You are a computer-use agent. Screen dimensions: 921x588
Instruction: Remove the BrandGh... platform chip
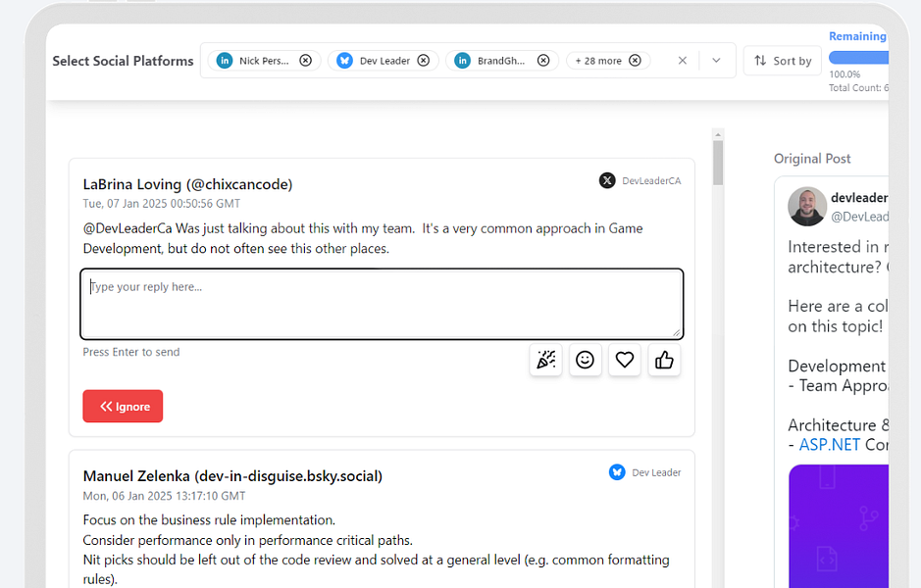(543, 61)
